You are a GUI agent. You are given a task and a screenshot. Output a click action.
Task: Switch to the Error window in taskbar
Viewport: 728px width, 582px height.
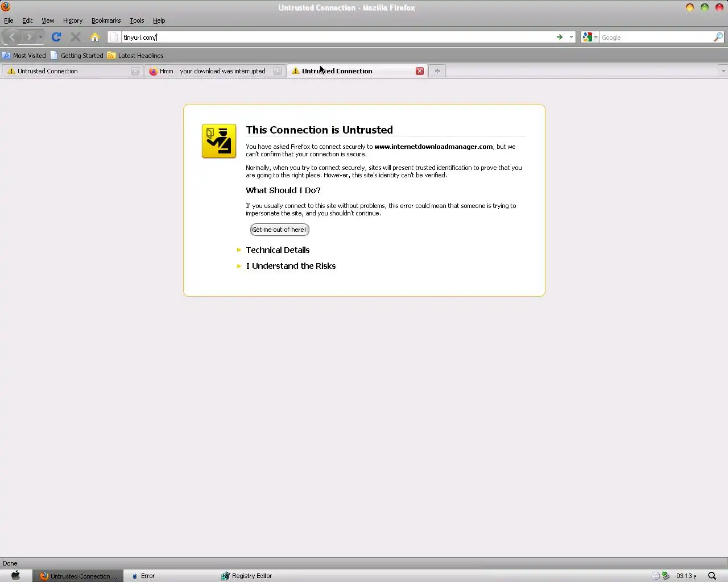[143, 576]
